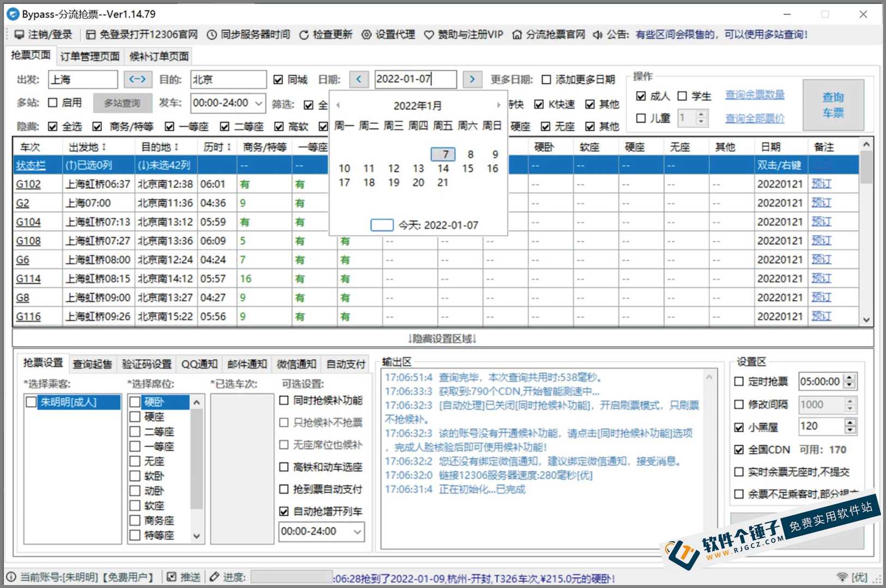Switch to 候补订单页面 tab
Screen dimensions: 886x588
(x=159, y=57)
